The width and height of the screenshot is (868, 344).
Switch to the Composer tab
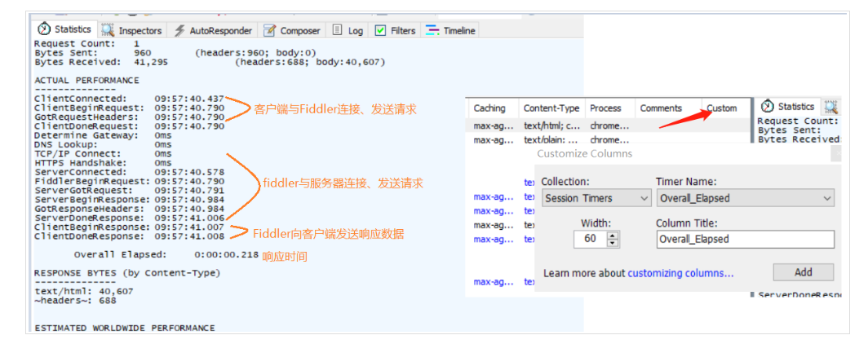pos(292,30)
